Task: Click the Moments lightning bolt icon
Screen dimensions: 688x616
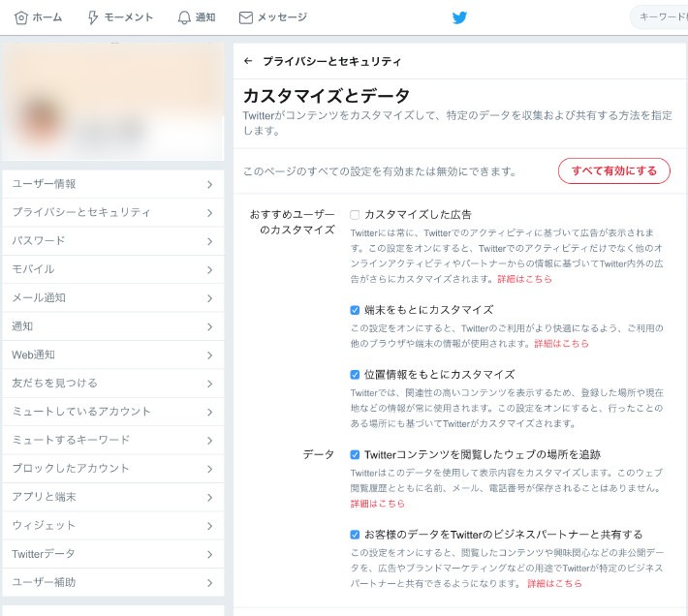Action: click(x=93, y=17)
